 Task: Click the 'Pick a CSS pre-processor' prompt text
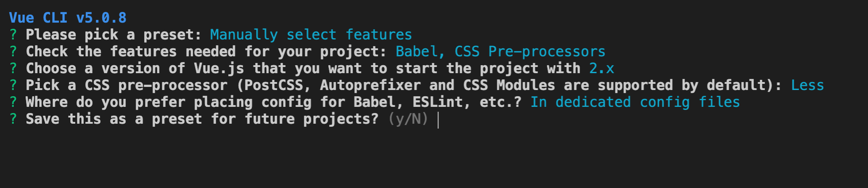pos(127,85)
